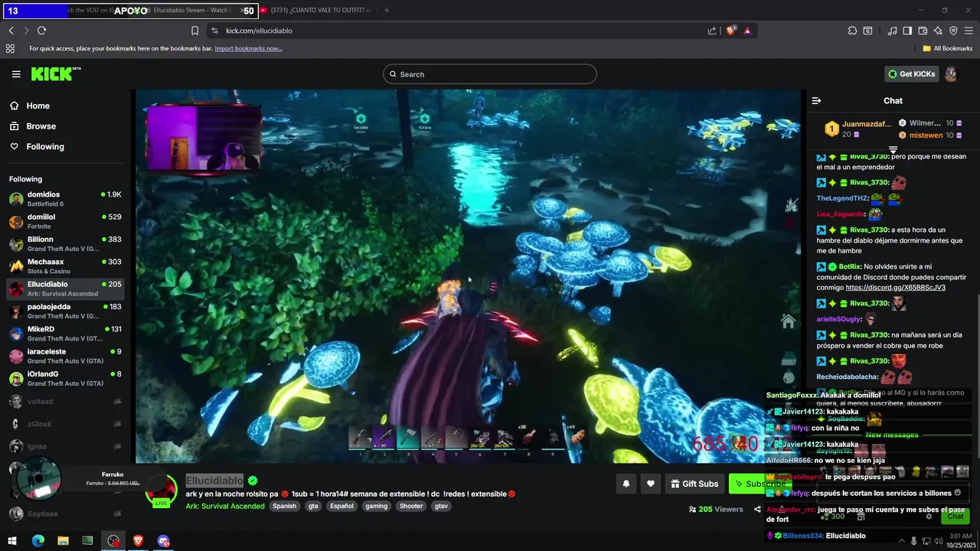Open Brave playlist music note icon
980x551 pixels.
pyautogui.click(x=892, y=31)
